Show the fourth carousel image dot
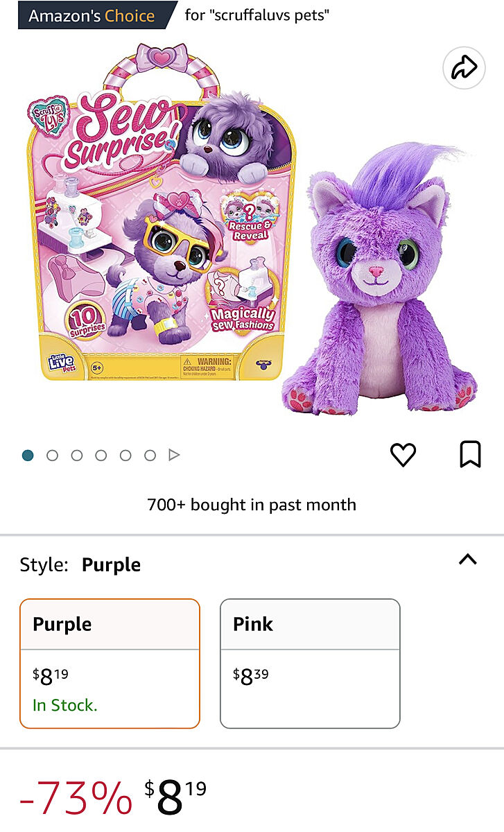The width and height of the screenshot is (504, 832). pos(101,456)
